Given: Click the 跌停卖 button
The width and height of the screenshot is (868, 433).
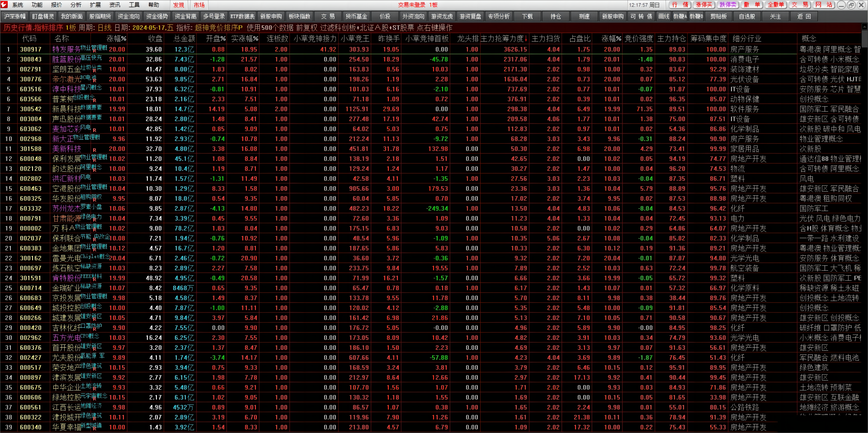Looking at the screenshot, I should (728, 5).
